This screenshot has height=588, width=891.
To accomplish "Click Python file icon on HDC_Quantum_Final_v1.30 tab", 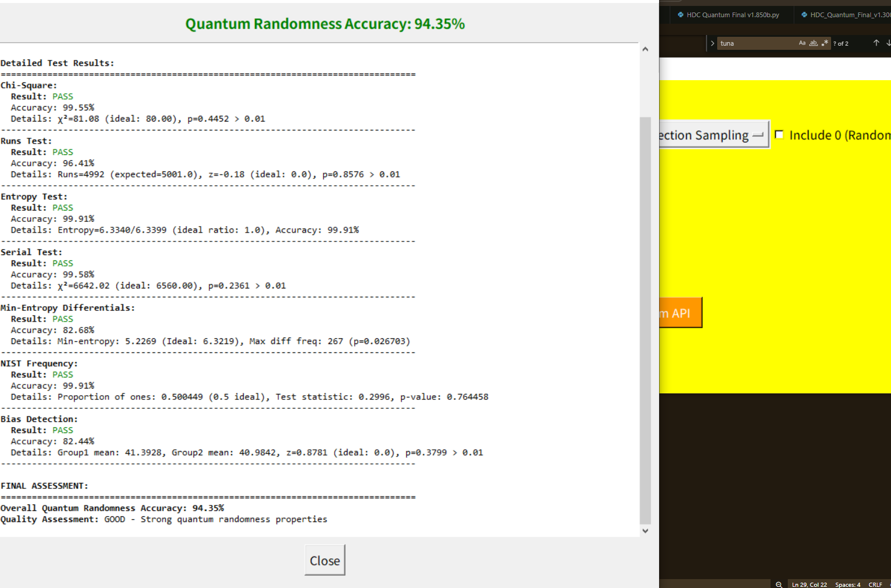I will (804, 15).
